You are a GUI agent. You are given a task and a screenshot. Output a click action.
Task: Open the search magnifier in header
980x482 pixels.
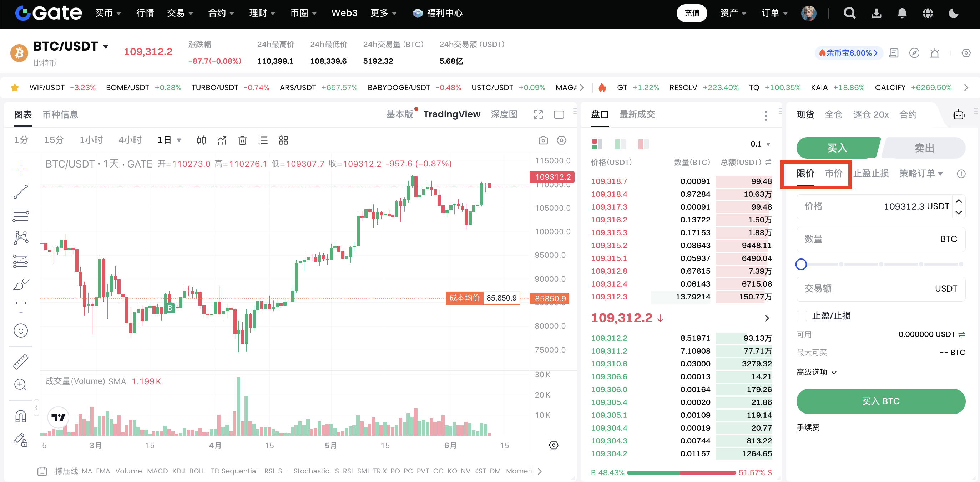pos(849,13)
